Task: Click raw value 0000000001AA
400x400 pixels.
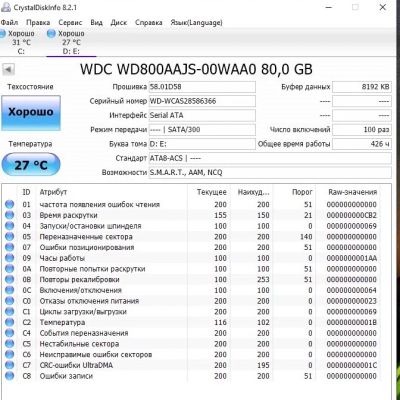Action: pyautogui.click(x=352, y=258)
